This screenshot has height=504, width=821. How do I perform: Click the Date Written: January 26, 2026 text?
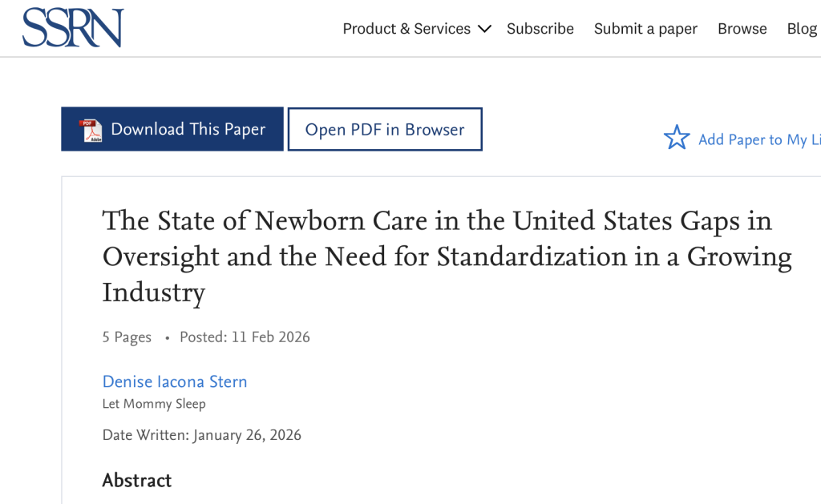coord(202,436)
